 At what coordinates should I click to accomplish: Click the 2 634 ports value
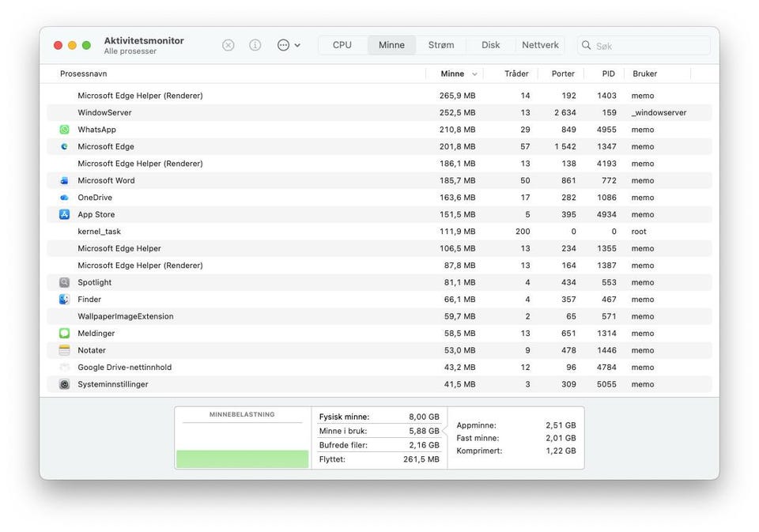(x=565, y=112)
